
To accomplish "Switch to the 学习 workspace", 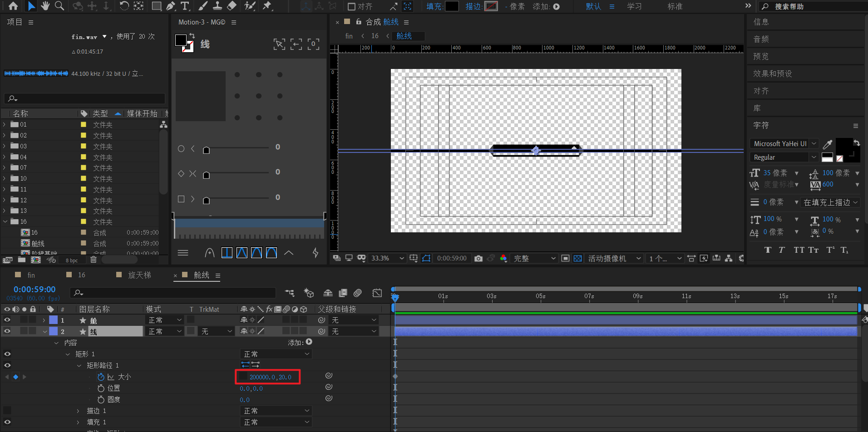I will tap(634, 6).
